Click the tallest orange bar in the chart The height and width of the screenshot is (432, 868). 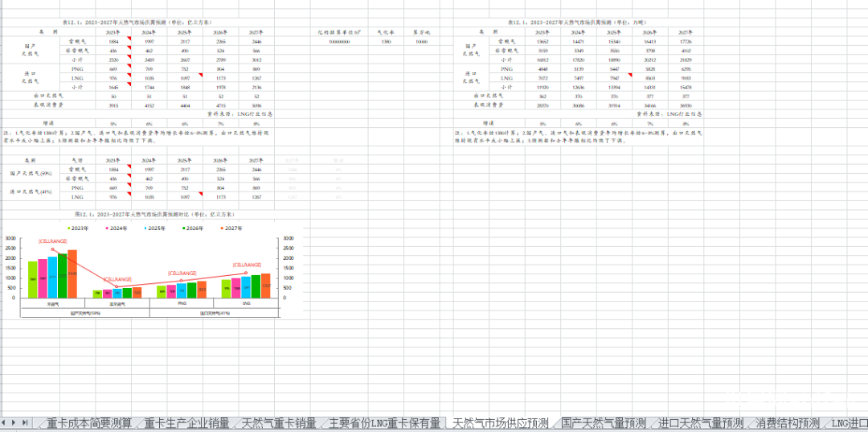pyautogui.click(x=72, y=274)
